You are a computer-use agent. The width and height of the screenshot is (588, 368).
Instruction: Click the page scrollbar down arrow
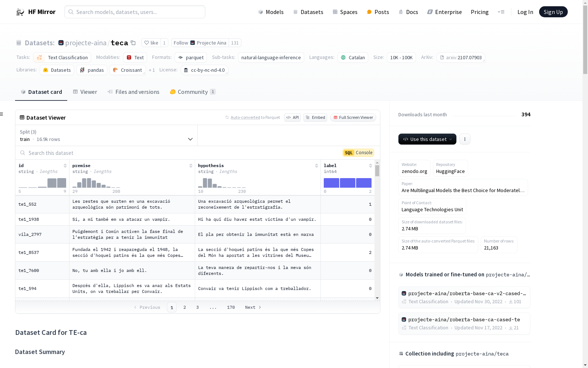(x=585, y=365)
